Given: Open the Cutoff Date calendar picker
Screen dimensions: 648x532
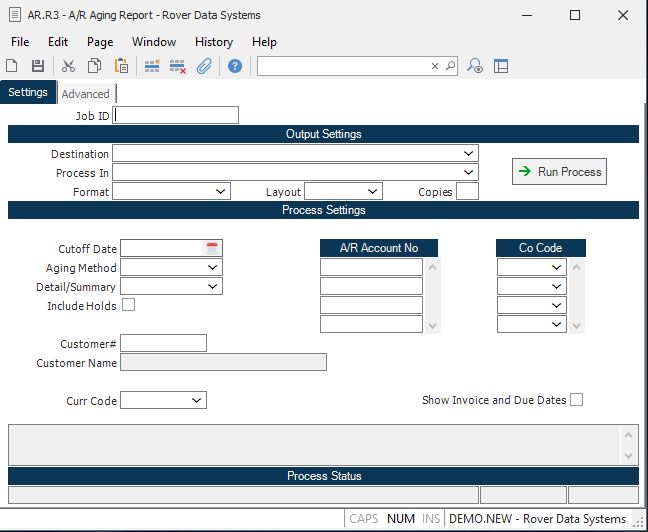Looking at the screenshot, I should tap(212, 248).
